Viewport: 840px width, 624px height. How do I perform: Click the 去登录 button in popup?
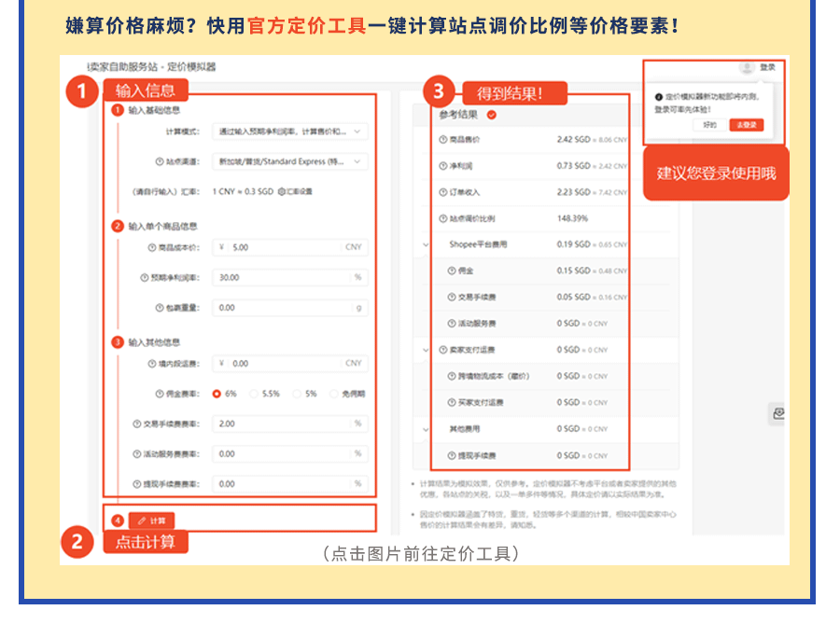pos(745,125)
